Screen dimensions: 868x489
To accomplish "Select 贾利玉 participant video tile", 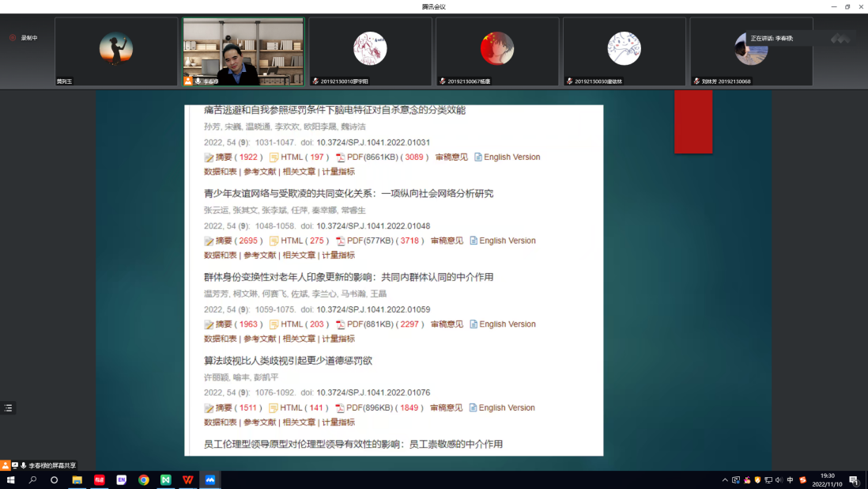I will (x=116, y=51).
